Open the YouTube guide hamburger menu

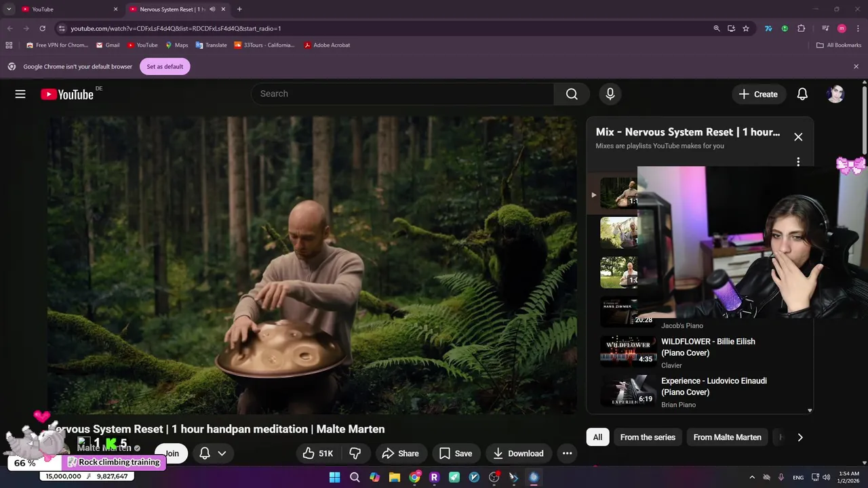point(20,94)
